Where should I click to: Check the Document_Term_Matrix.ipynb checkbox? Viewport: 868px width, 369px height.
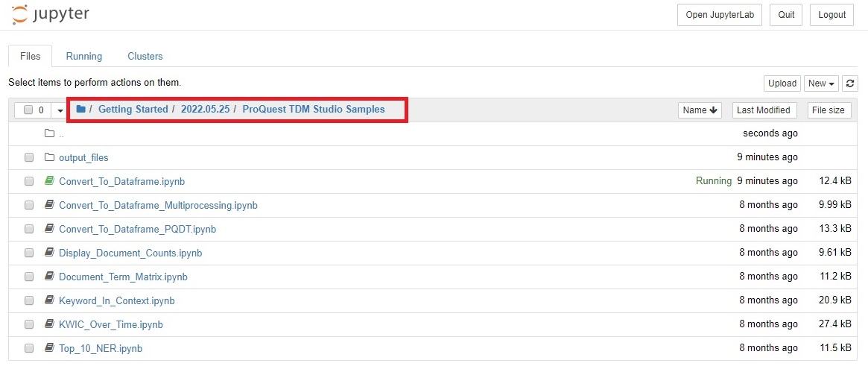tap(29, 277)
